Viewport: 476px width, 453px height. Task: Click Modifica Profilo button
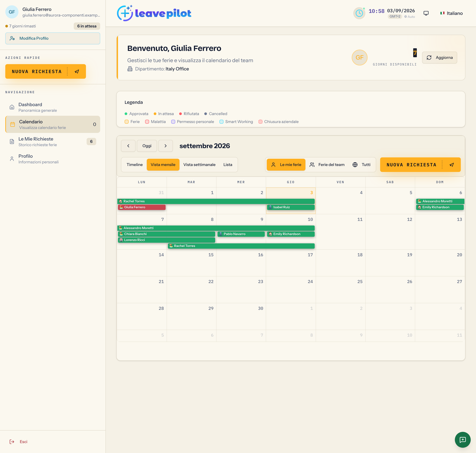pos(53,38)
